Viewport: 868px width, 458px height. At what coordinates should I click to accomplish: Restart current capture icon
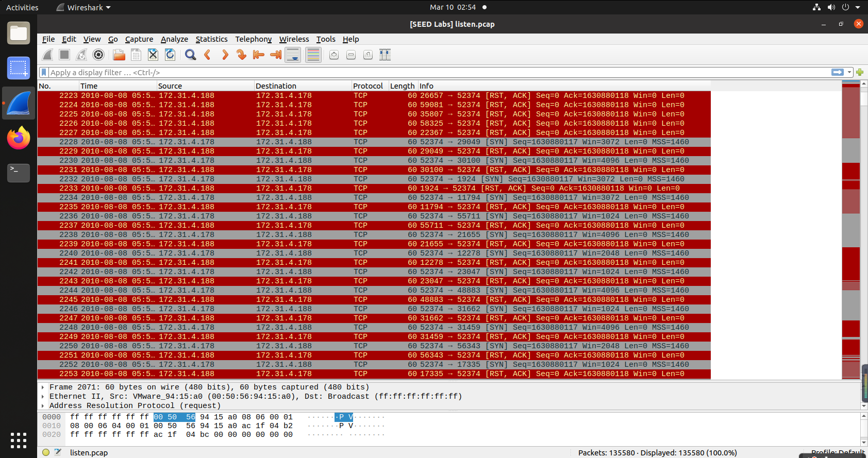[x=81, y=55]
